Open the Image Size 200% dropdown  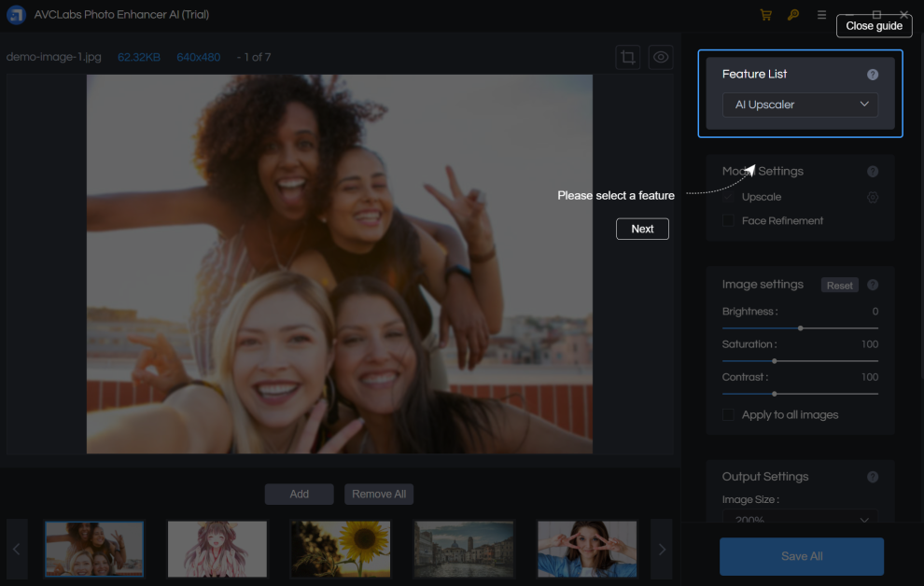tap(800, 517)
